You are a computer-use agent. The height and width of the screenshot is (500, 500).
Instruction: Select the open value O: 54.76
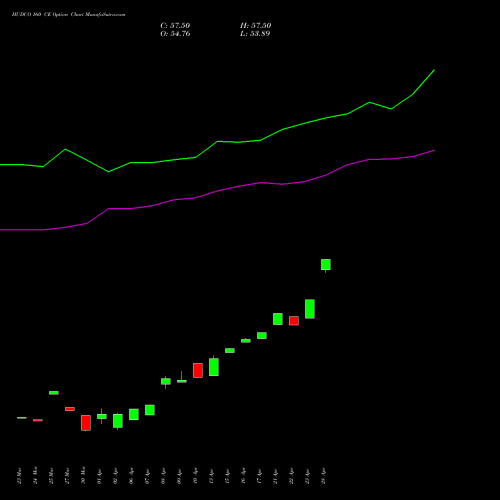pos(175,34)
